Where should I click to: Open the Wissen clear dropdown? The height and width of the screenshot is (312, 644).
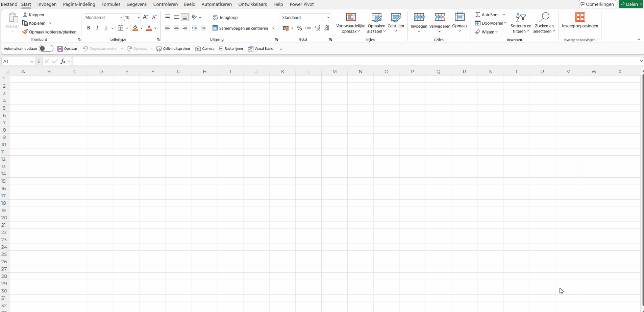pos(487,32)
